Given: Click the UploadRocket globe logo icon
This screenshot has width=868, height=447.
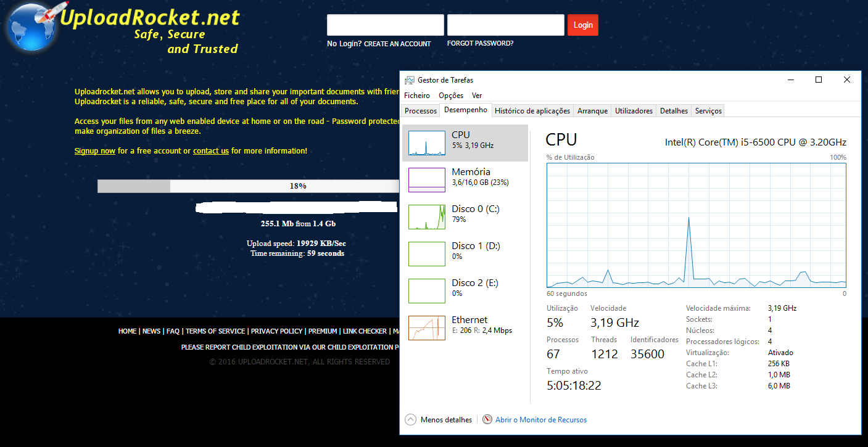Looking at the screenshot, I should pos(31,26).
